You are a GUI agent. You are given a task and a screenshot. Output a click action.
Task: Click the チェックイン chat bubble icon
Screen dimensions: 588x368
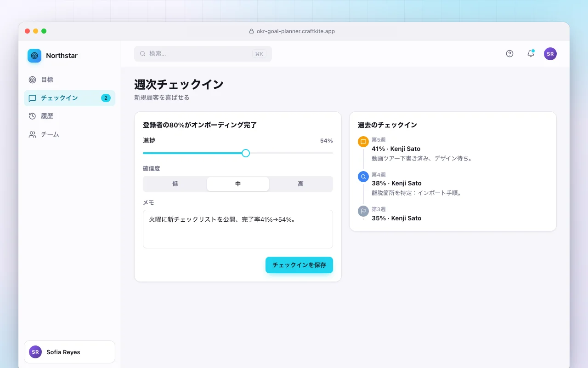pos(32,98)
